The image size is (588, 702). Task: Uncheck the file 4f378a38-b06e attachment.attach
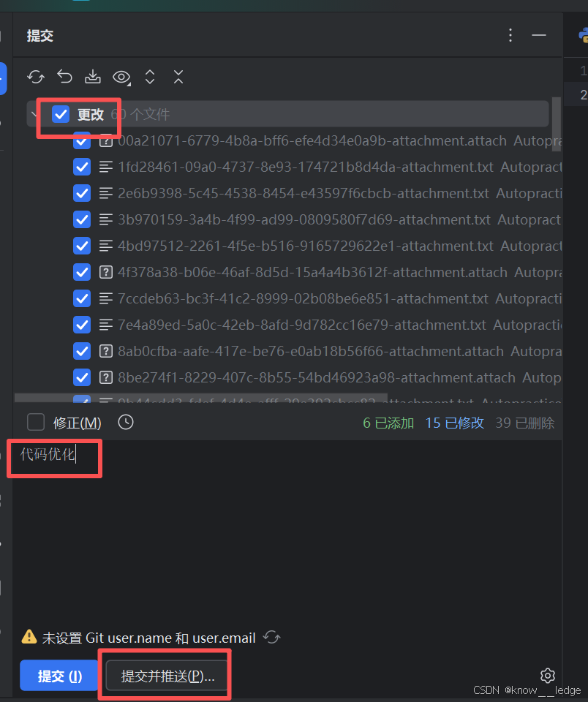(x=82, y=272)
